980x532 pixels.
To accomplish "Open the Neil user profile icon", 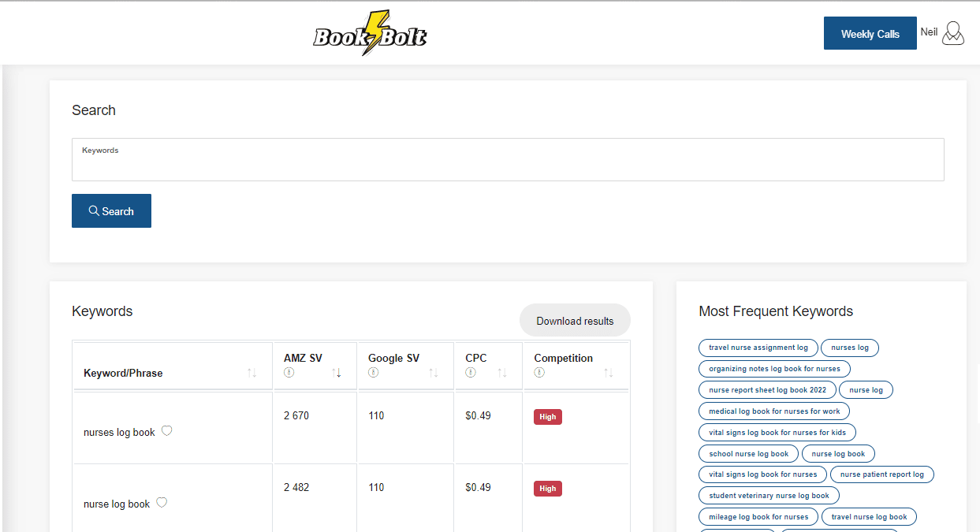I will (953, 33).
